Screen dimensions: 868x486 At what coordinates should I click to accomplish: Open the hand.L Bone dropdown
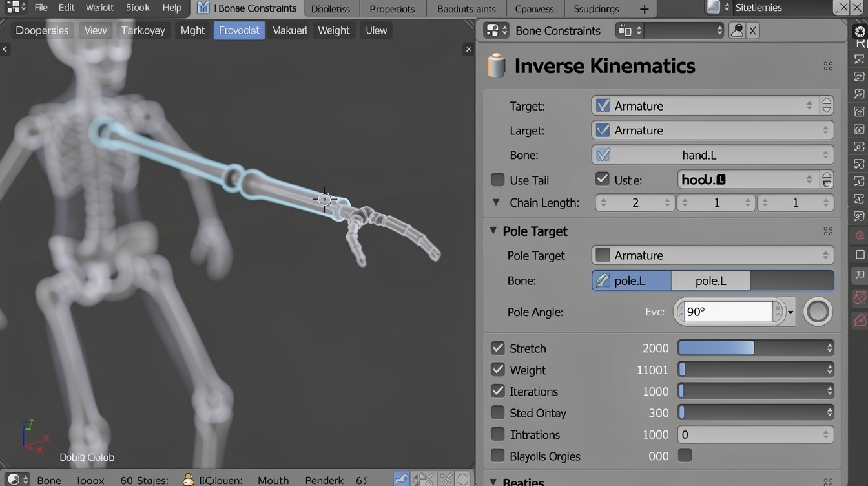712,155
